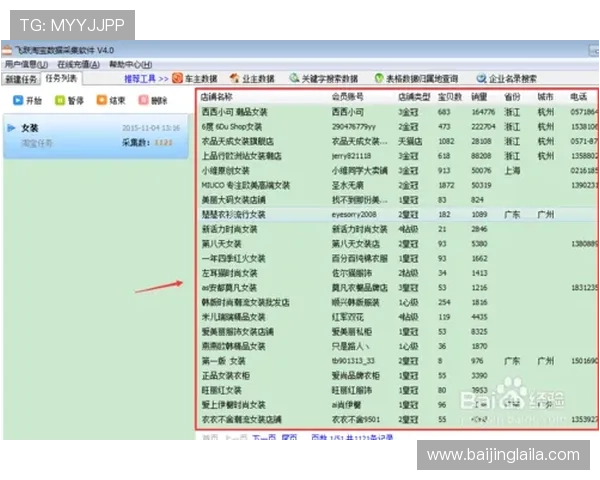Image resolution: width=600 pixels, height=480 pixels.
Task: Select row 爱上伊馨时尚女装
Action: coord(397,405)
